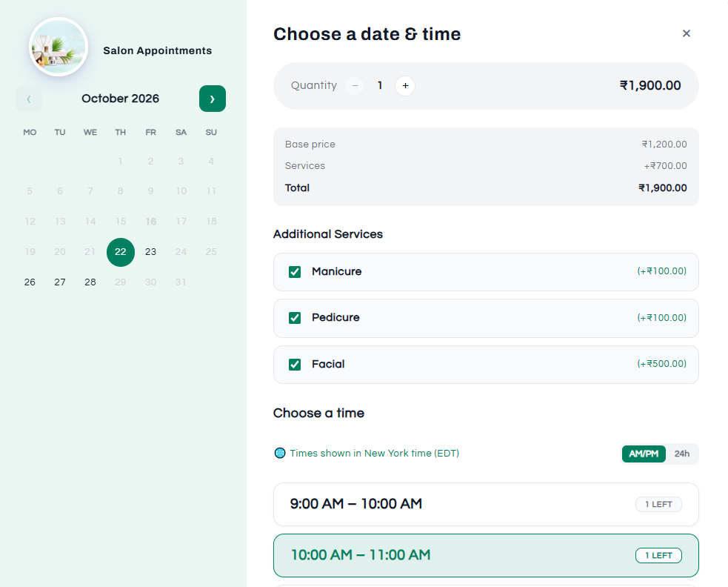Select AM/PM time format
This screenshot has width=728, height=587.
[644, 454]
